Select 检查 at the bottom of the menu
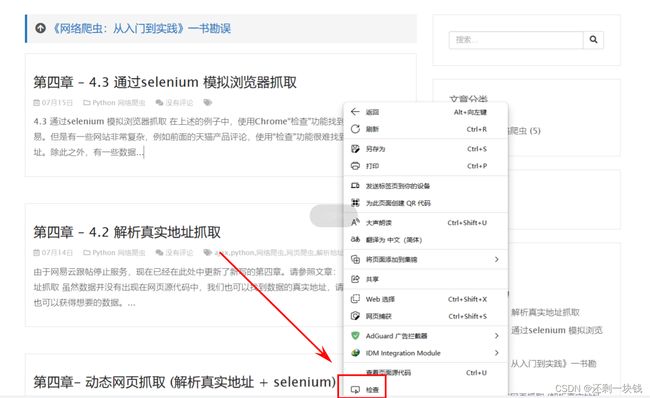 (x=426, y=390)
